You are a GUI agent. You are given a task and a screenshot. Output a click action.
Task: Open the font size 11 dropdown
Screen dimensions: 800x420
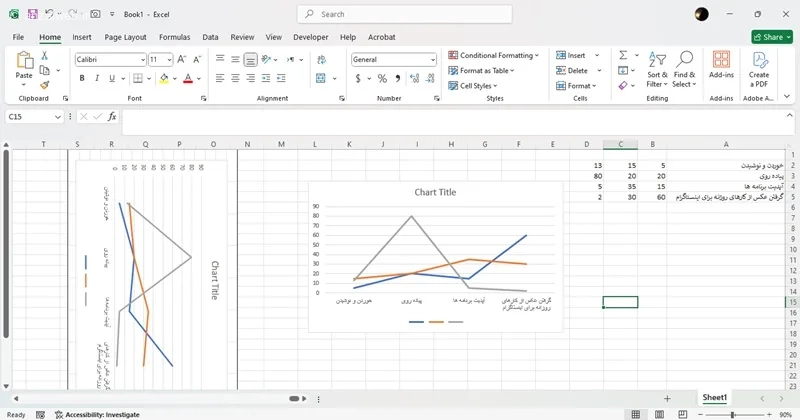(169, 60)
